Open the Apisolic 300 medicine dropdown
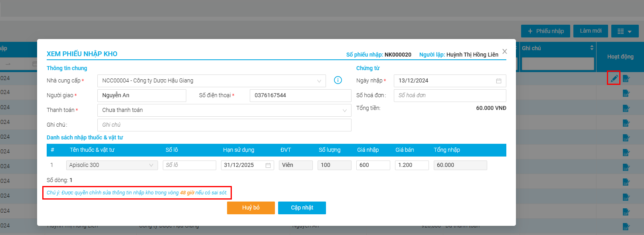The width and height of the screenshot is (644, 235). click(x=112, y=165)
